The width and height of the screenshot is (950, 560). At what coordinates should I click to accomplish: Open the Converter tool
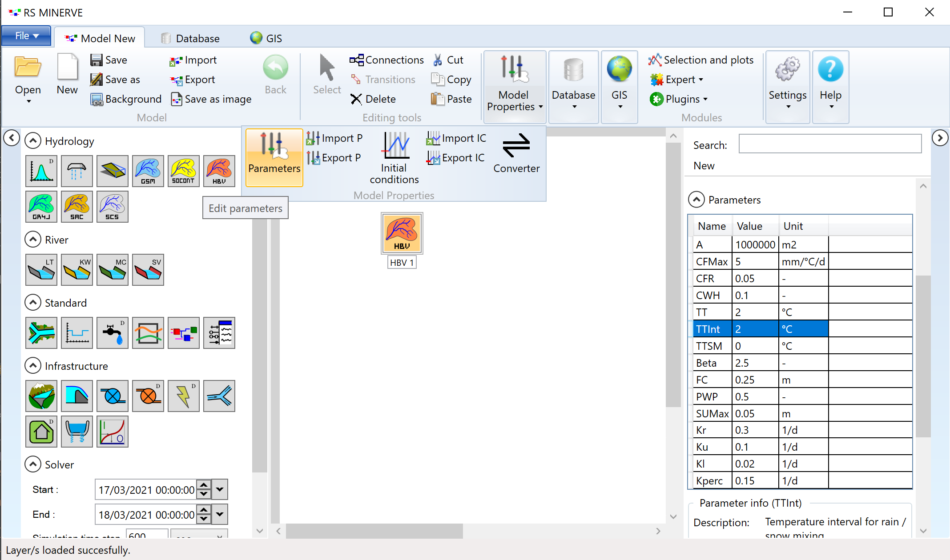pyautogui.click(x=516, y=153)
